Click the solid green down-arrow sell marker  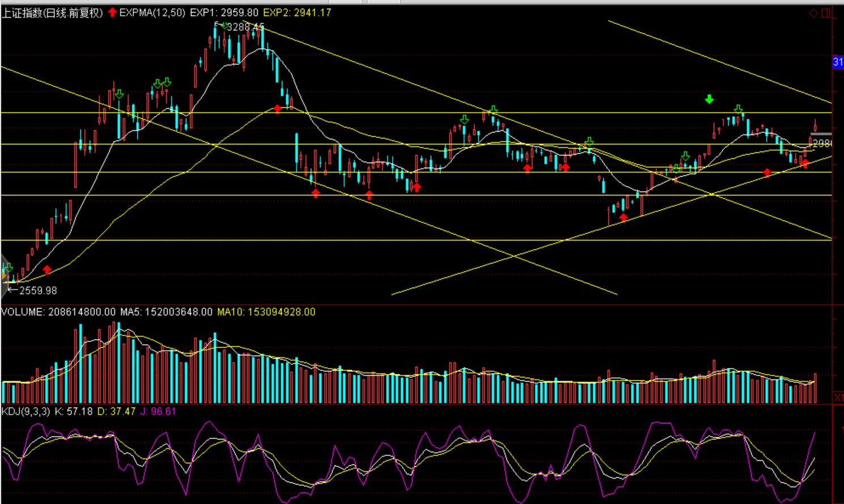(709, 100)
